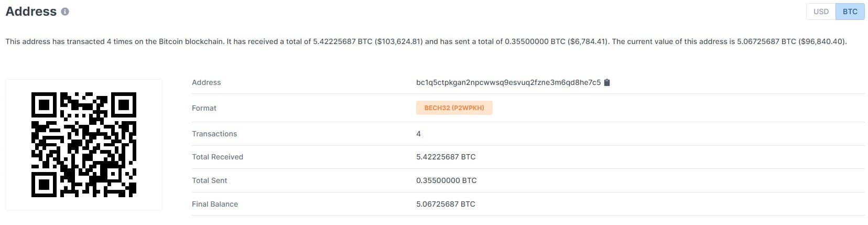Click the Address row label in table
Image resolution: width=868 pixels, height=225 pixels.
pos(207,82)
